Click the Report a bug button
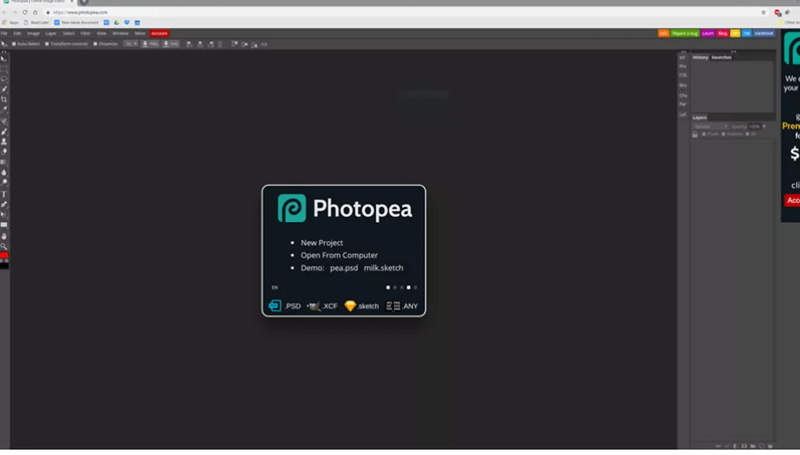Viewport: 800px width, 455px height. pyautogui.click(x=685, y=33)
